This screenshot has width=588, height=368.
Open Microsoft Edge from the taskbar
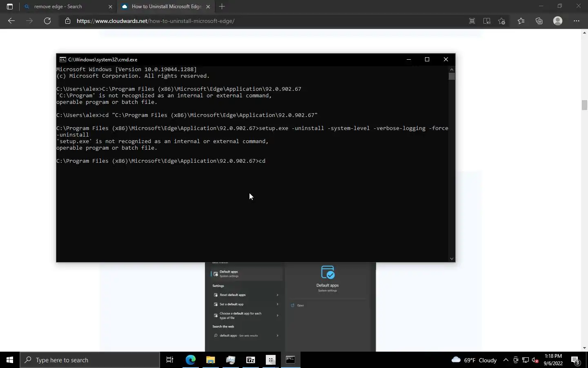pyautogui.click(x=191, y=360)
